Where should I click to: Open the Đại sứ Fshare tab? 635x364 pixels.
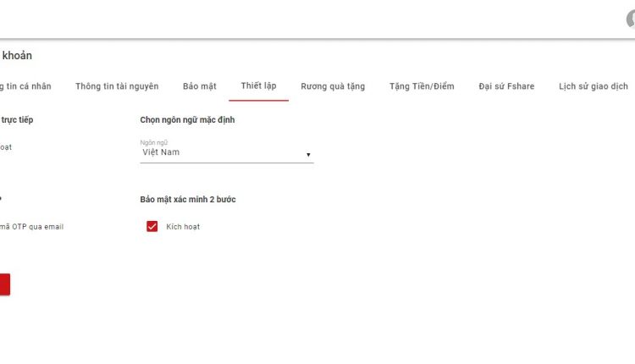tap(506, 86)
